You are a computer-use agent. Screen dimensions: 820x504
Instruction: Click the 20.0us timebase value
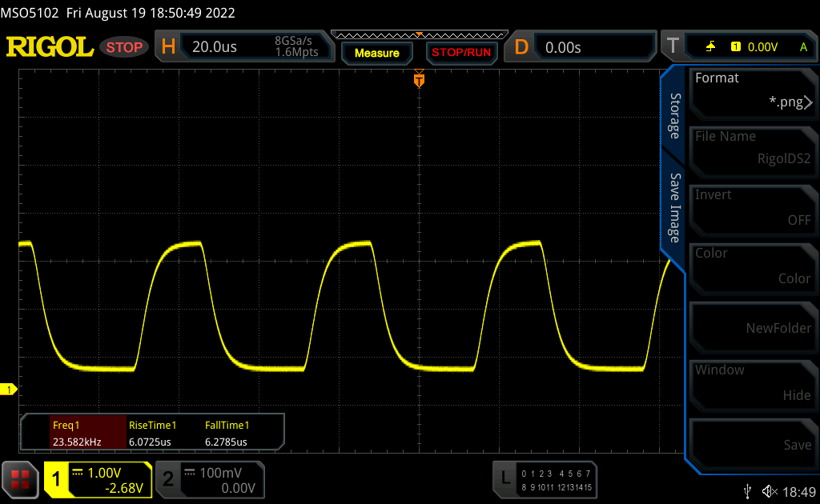coord(215,47)
